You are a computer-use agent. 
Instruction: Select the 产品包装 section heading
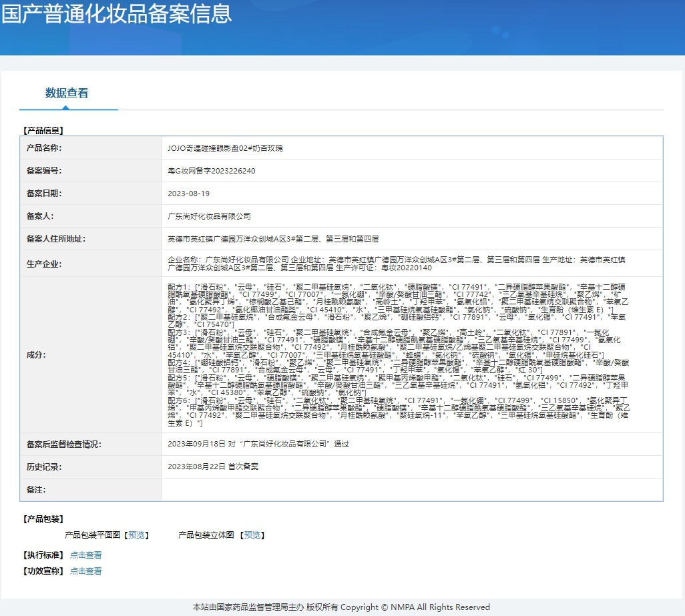click(43, 519)
